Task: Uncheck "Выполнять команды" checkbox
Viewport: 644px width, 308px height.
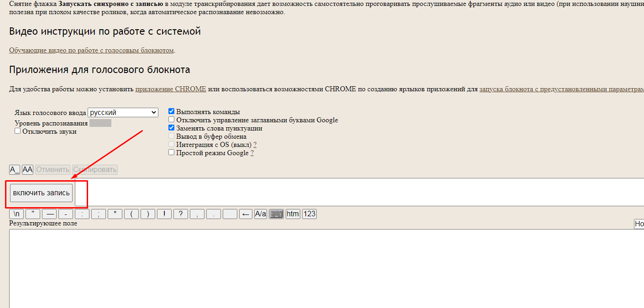Action: click(x=172, y=111)
